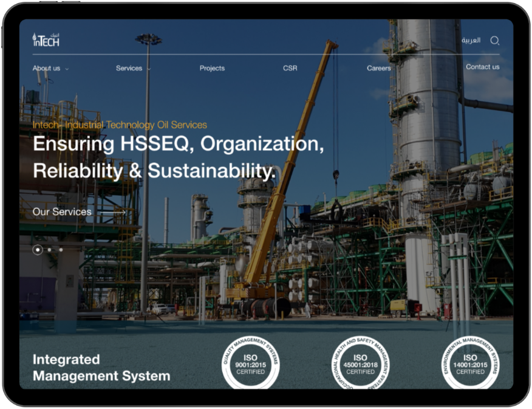Screen dimensions: 532x409
Task: Jump to the second carousel slide dot
Action: [x=50, y=249]
